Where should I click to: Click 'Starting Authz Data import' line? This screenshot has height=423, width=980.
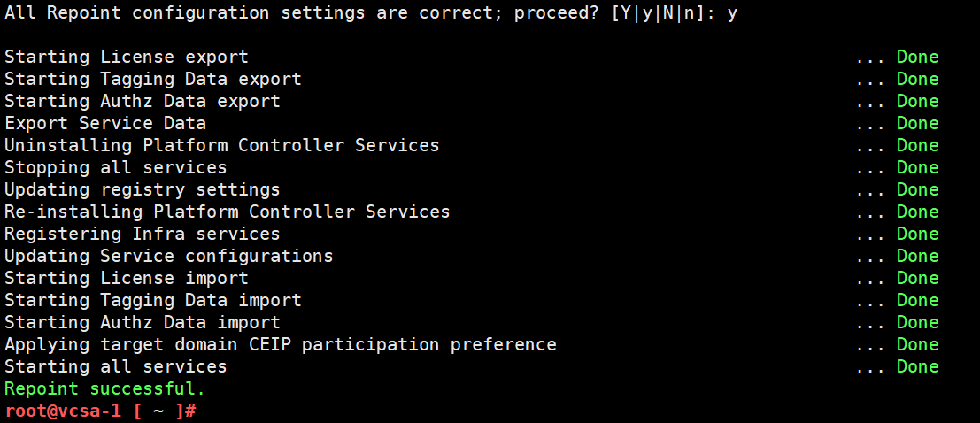(143, 322)
